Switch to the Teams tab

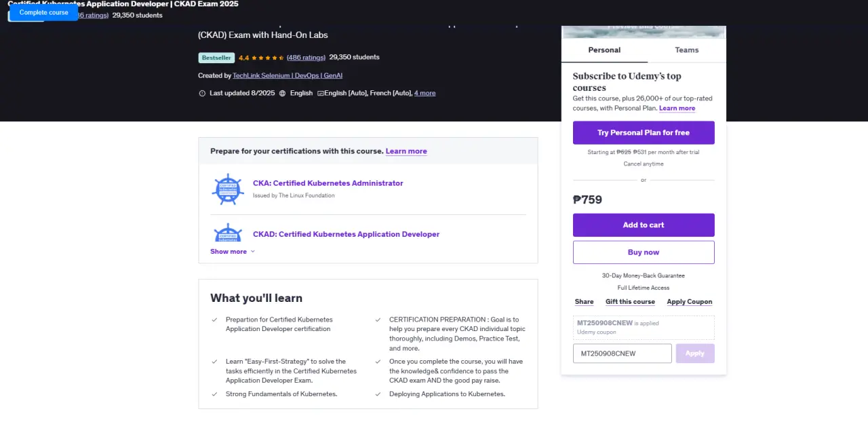pos(687,50)
